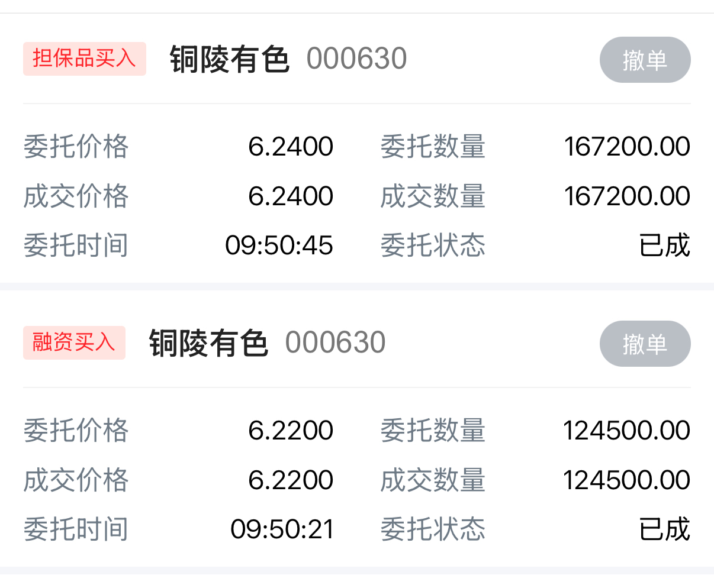
Task: Click 撤单 button for the 担保品买入 order
Action: pyautogui.click(x=645, y=60)
